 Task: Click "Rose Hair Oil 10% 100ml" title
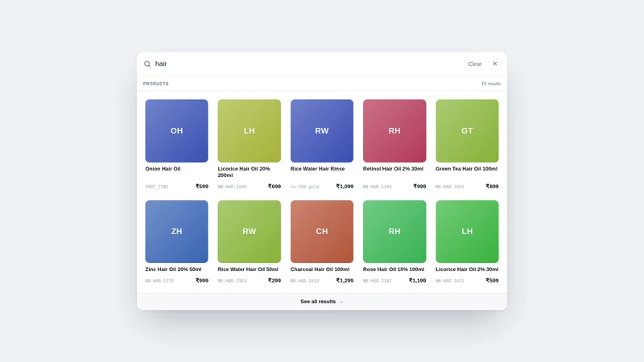(x=394, y=269)
